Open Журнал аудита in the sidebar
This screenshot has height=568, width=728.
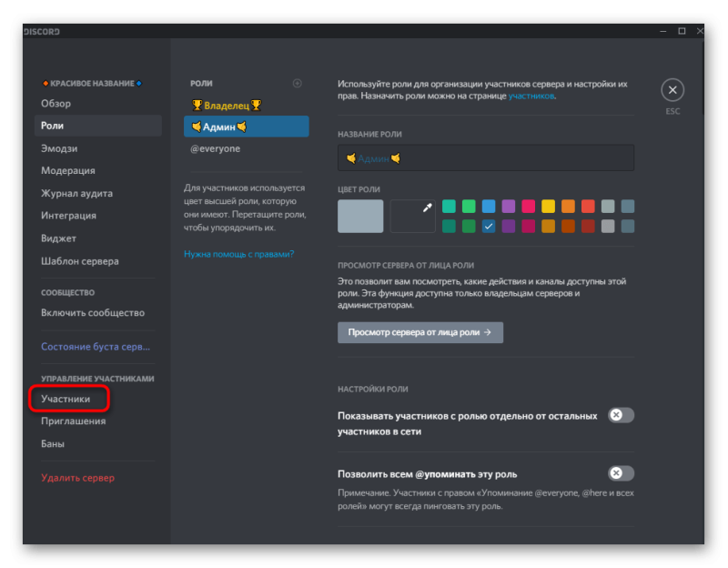click(98, 193)
